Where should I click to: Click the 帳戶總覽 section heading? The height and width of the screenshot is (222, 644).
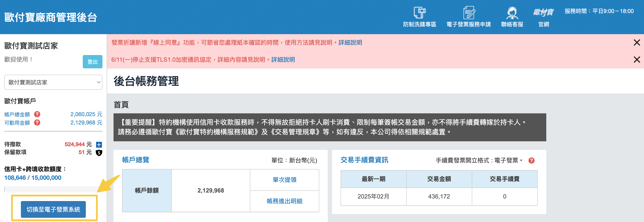(x=136, y=160)
